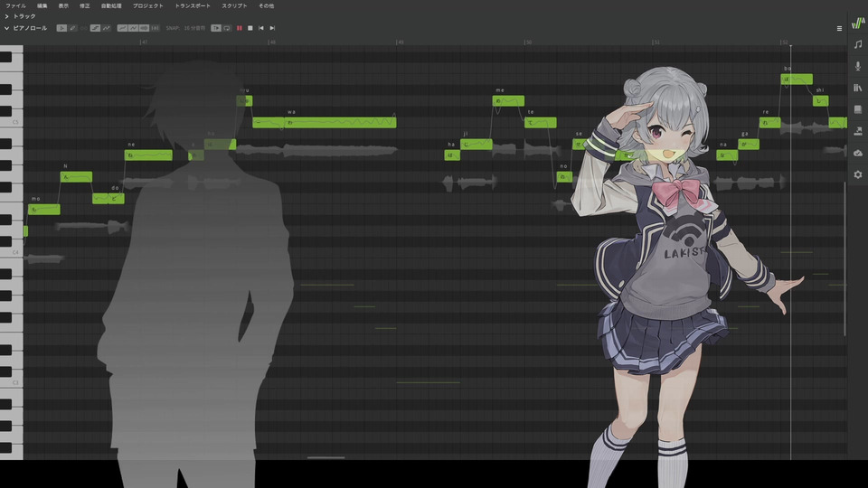Image resolution: width=868 pixels, height=488 pixels.
Task: Toggle the waveform display button
Action: coord(144,28)
